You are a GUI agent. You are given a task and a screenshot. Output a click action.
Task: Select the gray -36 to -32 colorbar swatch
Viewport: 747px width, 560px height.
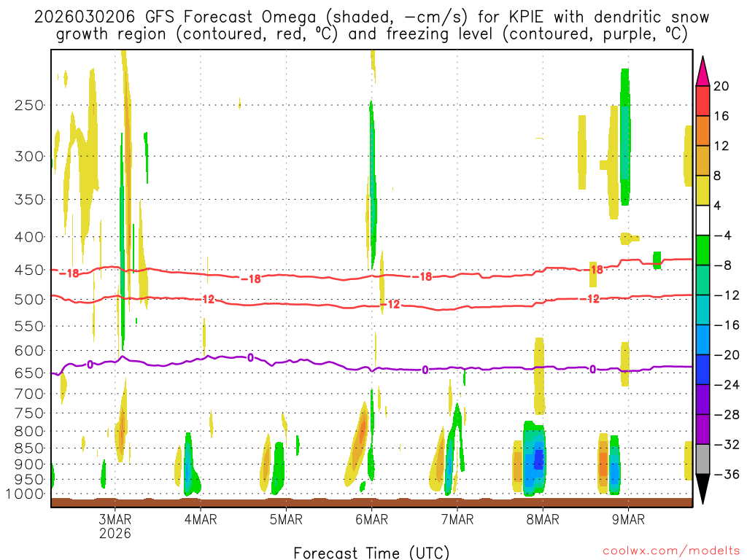pos(703,459)
